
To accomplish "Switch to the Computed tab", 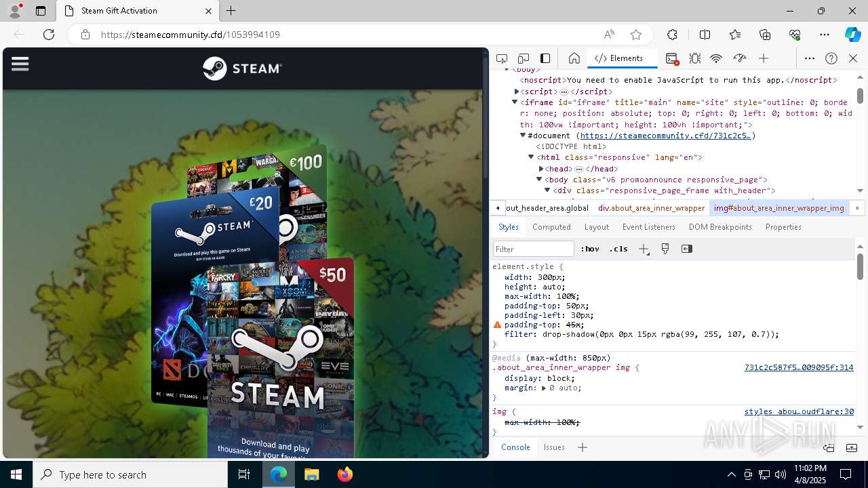I will (551, 227).
